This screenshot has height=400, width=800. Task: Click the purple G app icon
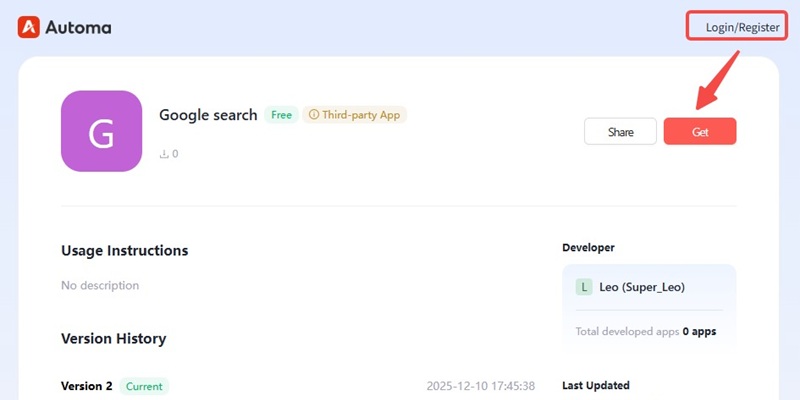102,131
